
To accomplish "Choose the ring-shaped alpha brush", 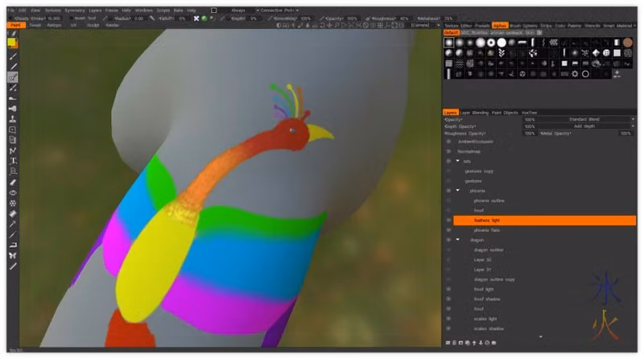I will [491, 43].
